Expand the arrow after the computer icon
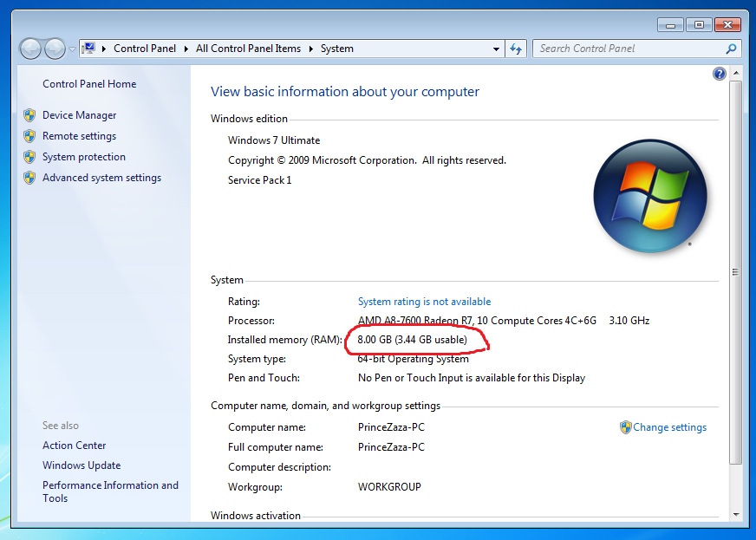Image resolution: width=756 pixels, height=540 pixels. 104,49
